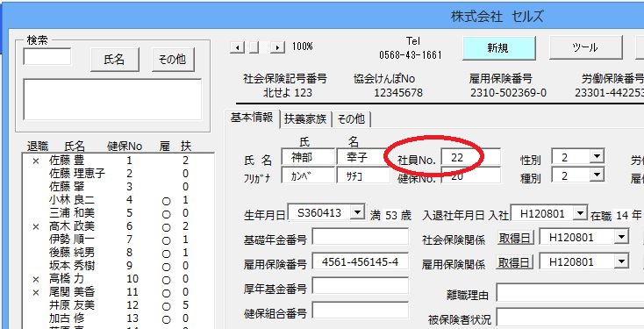This screenshot has height=329, width=644.
Task: Open 雇用保険関係 date dropdown arrow
Action: 622,261
